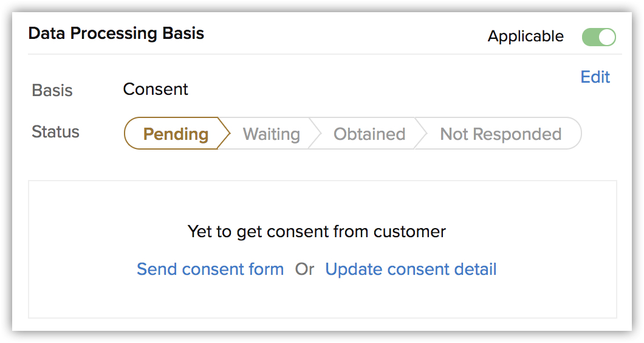Click the chevron arrow after Obtained
The width and height of the screenshot is (644, 343).
point(422,133)
